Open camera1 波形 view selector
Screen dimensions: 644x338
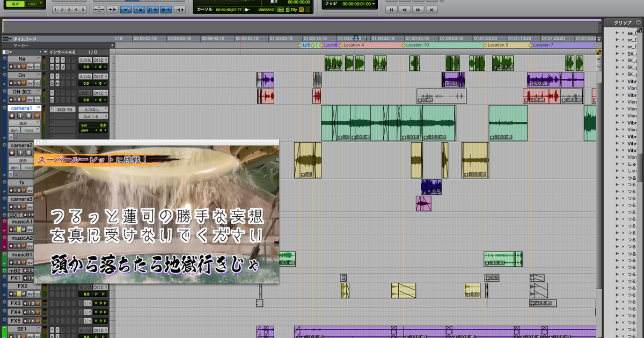pyautogui.click(x=24, y=123)
